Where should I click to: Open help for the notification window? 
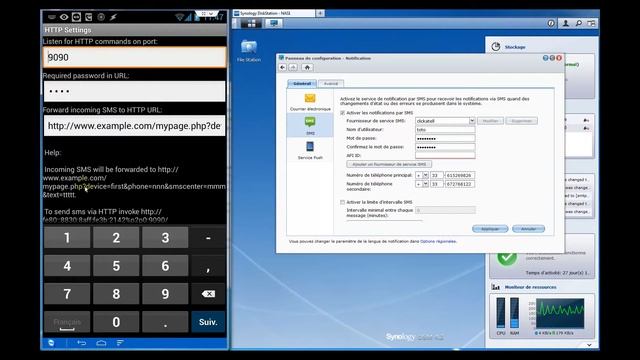coord(545,58)
